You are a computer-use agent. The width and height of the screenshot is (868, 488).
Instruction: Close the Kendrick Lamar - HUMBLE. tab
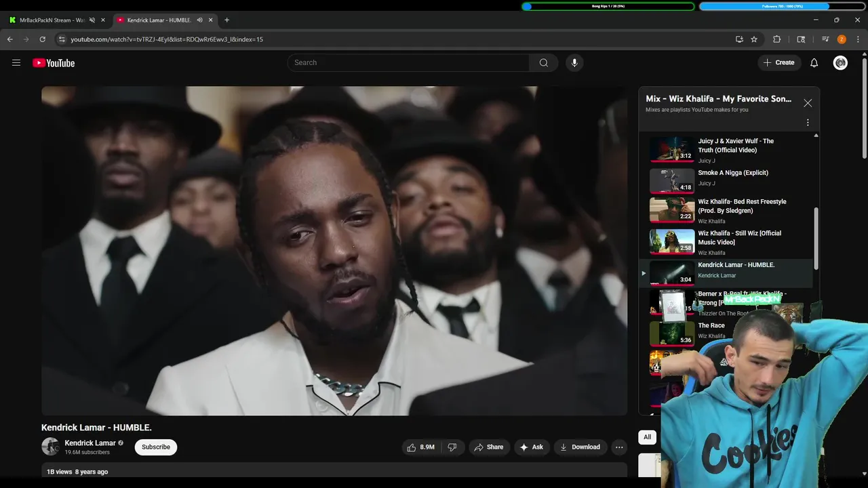pyautogui.click(x=211, y=20)
